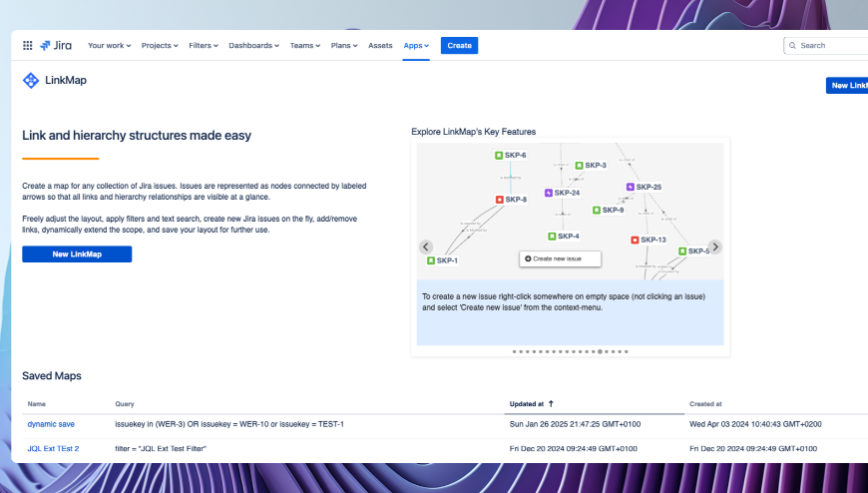Screen dimensions: 868x493
Task: Click the LinkMap page title text
Action: (65, 80)
